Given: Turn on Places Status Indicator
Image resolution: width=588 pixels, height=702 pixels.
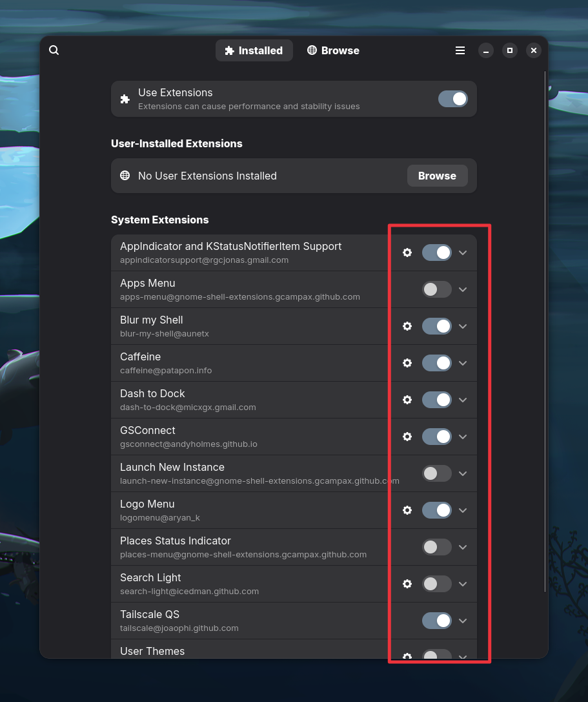Looking at the screenshot, I should (436, 547).
